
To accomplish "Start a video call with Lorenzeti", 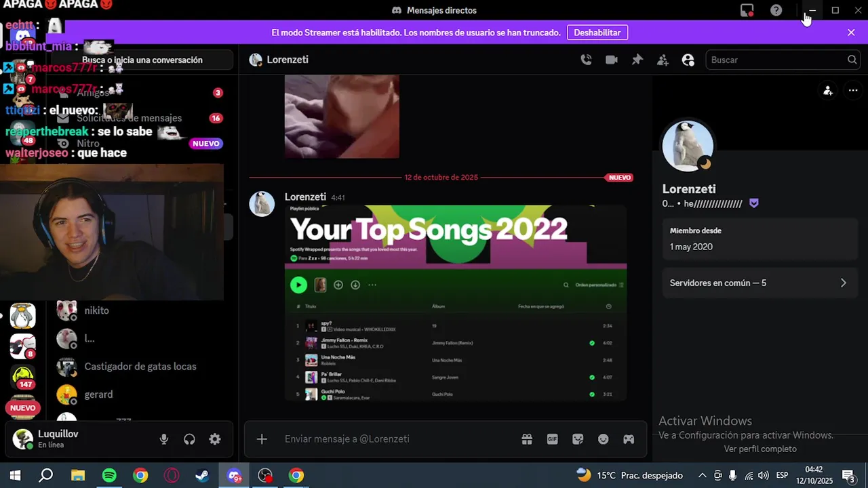I will tap(612, 60).
